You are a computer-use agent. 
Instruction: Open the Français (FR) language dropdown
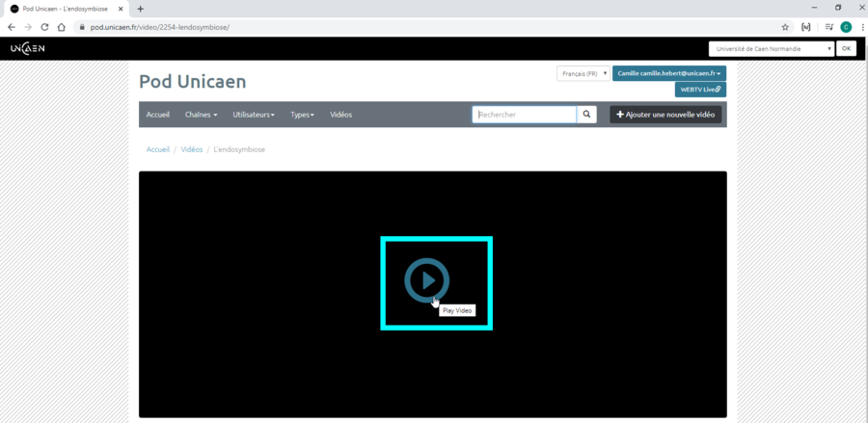[583, 73]
